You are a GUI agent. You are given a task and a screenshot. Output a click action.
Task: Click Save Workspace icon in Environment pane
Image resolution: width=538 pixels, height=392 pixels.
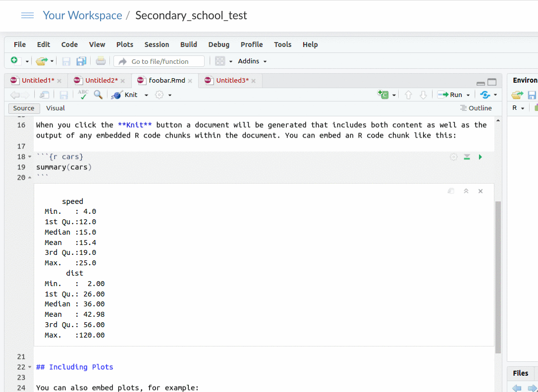532,95
